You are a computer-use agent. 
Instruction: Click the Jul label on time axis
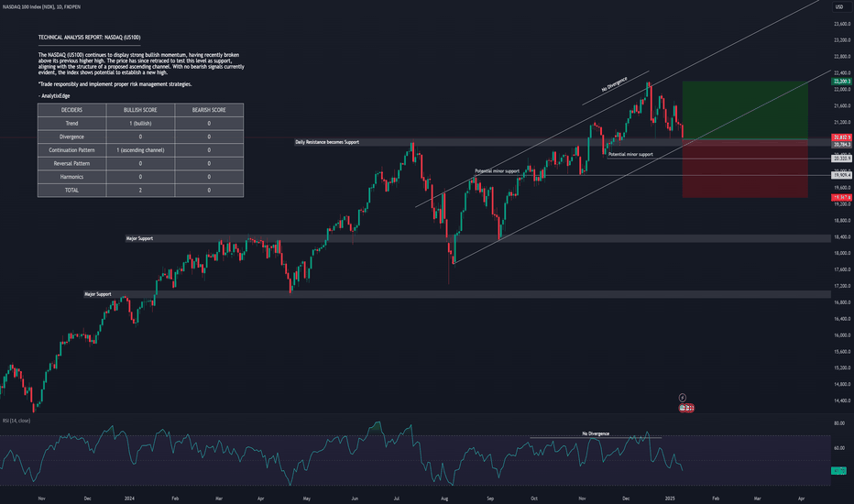[397, 498]
